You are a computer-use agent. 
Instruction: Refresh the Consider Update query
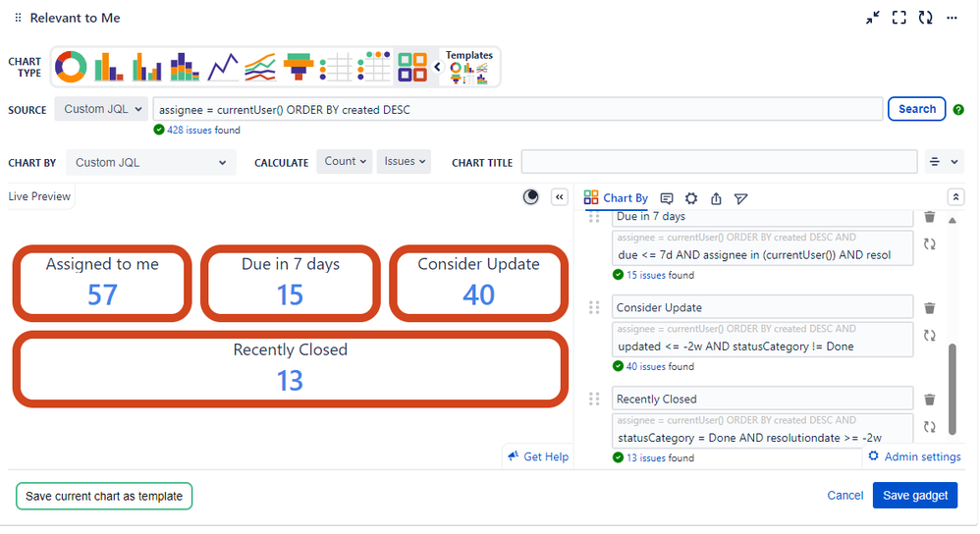(929, 336)
